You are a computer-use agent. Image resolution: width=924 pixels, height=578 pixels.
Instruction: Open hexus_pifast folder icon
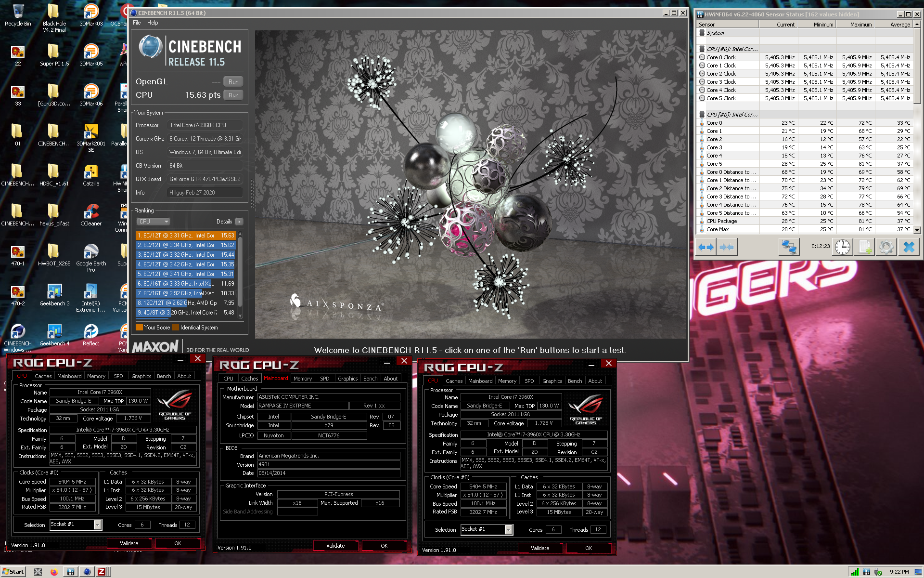point(54,214)
